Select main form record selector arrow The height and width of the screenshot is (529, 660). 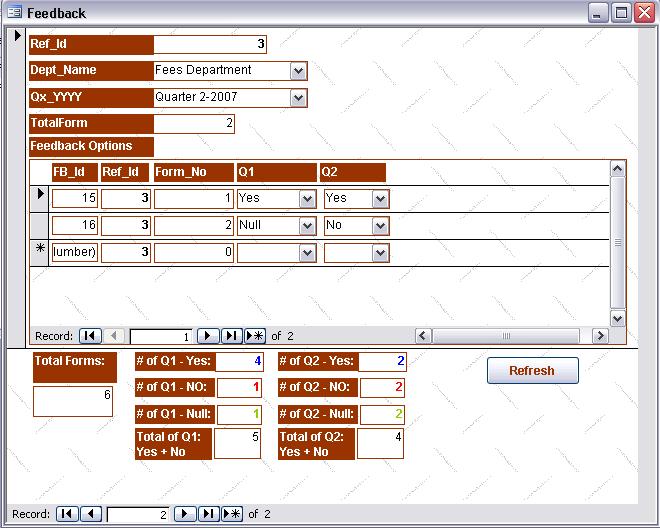pyautogui.click(x=17, y=36)
